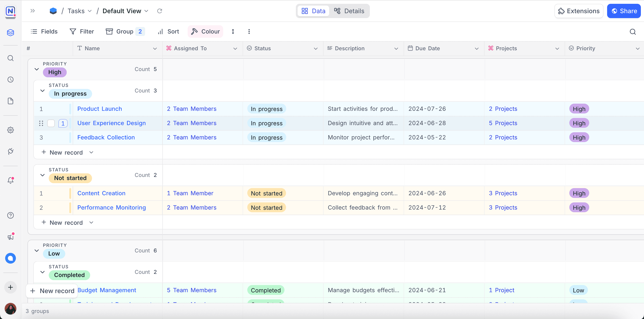Viewport: 644px width, 319px height.
Task: Open the Product Launch record link
Action: 100,109
